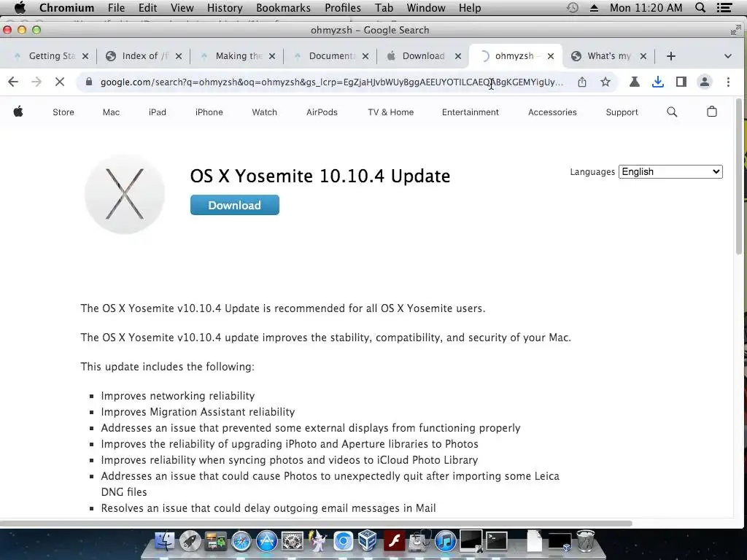Open Notification Center list icon
Image resolution: width=747 pixels, height=560 pixels.
pyautogui.click(x=724, y=7)
